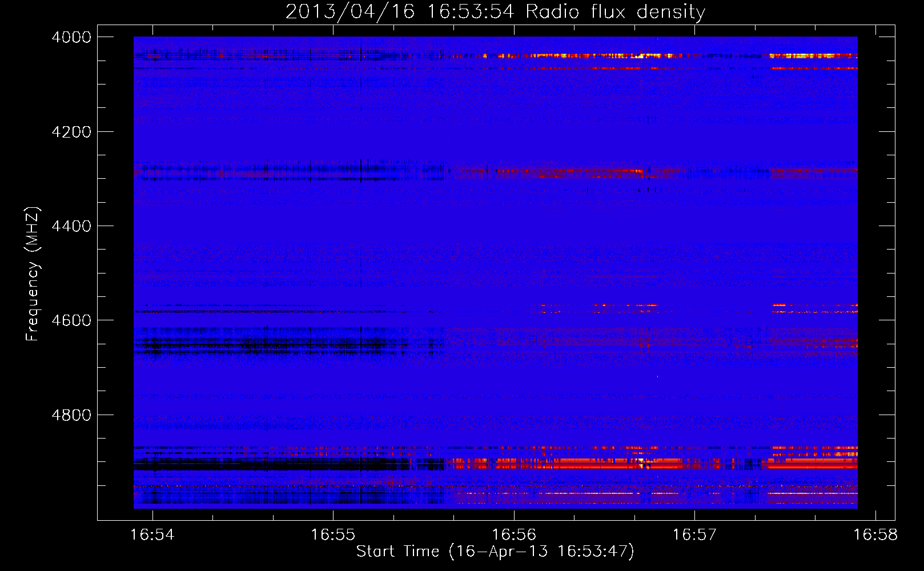Screen dimensions: 924x571
Task: Select the 4000 frequency axis label
Action: pyautogui.click(x=71, y=37)
